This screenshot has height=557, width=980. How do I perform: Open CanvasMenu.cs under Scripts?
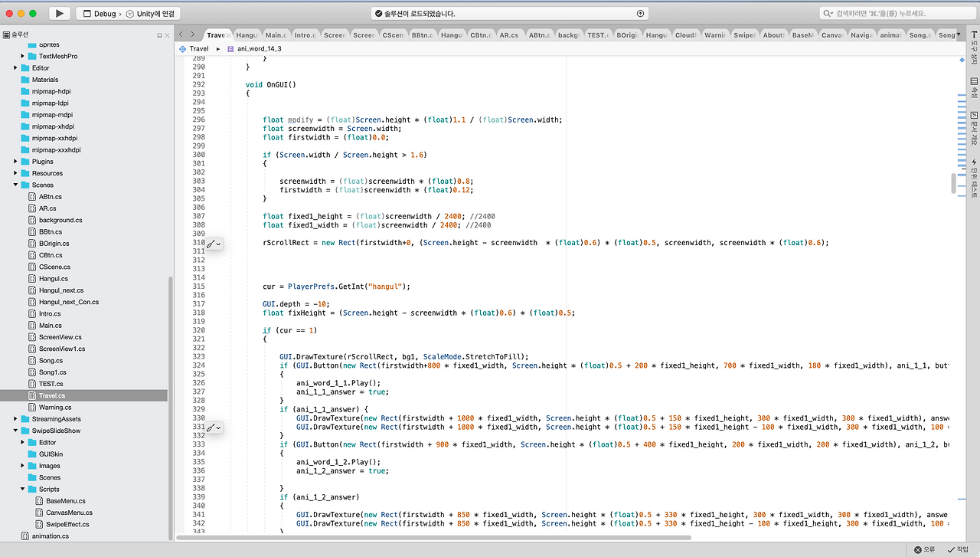pos(69,513)
